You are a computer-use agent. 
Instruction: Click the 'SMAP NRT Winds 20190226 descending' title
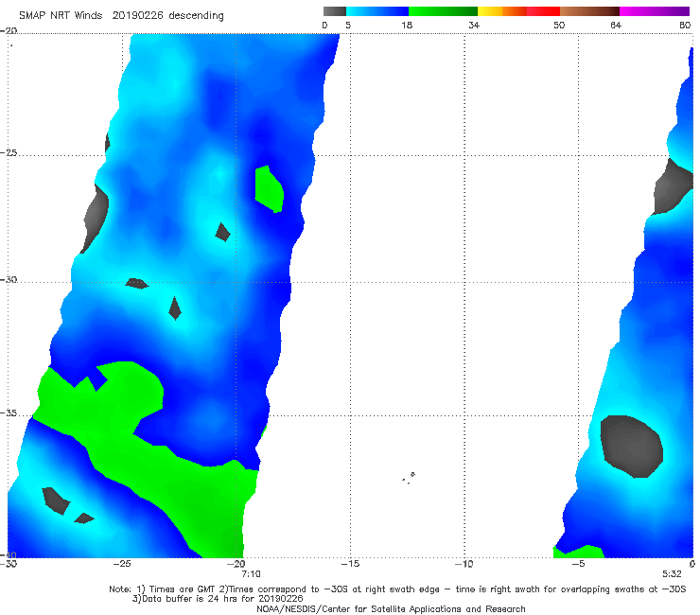(121, 16)
